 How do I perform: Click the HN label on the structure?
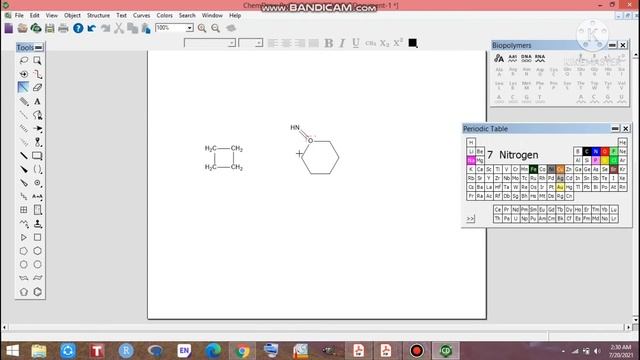coord(295,128)
